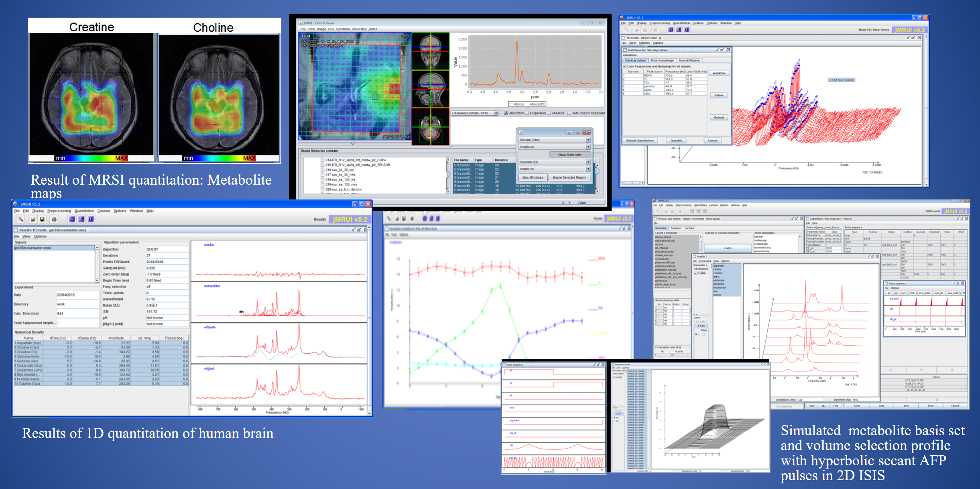
Task: Select the PCr row in starting values table
Action: coord(665,83)
